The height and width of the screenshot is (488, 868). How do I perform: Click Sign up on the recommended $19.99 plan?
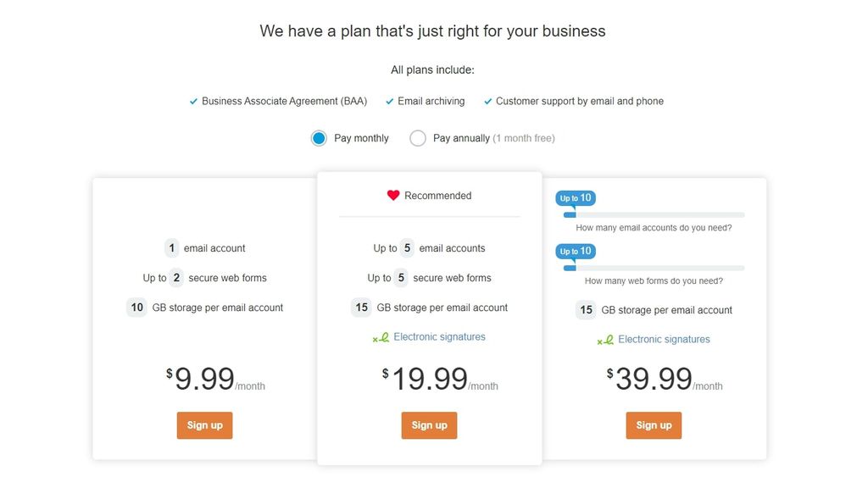[429, 426]
